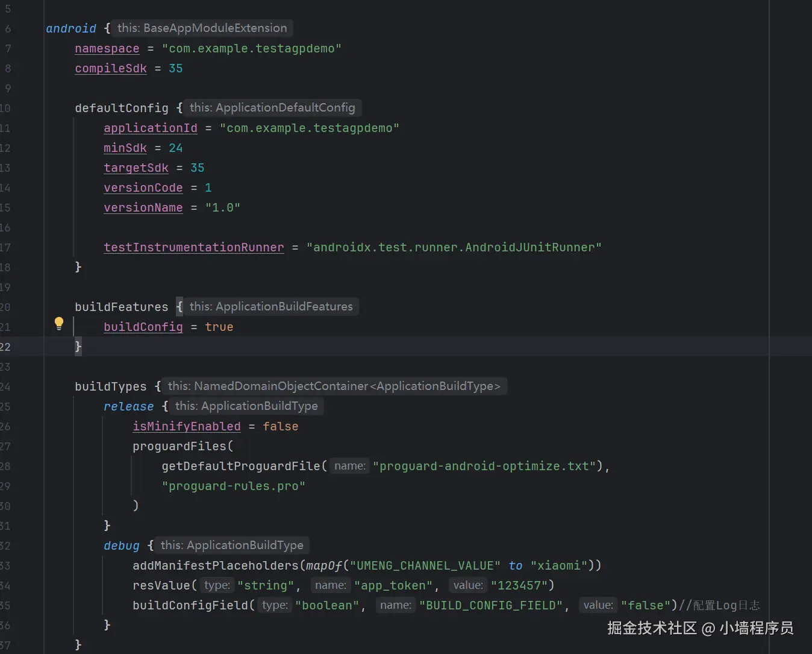The image size is (812, 654).
Task: Click the 'buildConfigField(' call
Action: 194,605
